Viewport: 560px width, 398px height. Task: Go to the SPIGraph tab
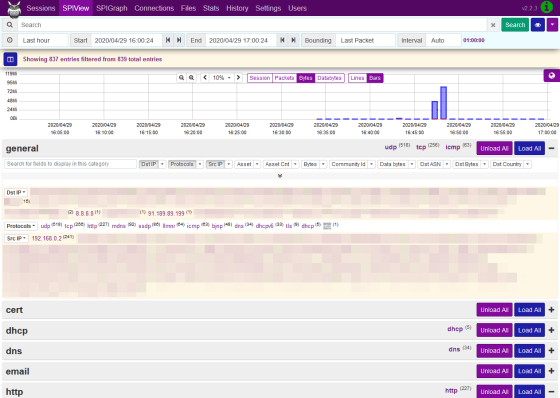[112, 8]
